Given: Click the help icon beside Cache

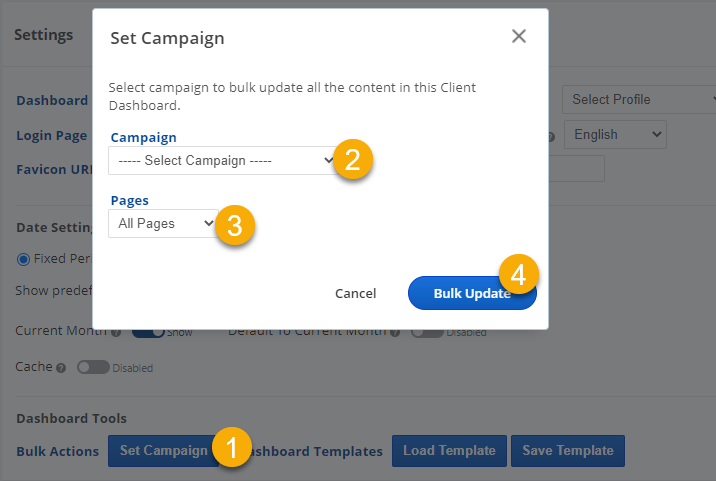Looking at the screenshot, I should [x=62, y=368].
